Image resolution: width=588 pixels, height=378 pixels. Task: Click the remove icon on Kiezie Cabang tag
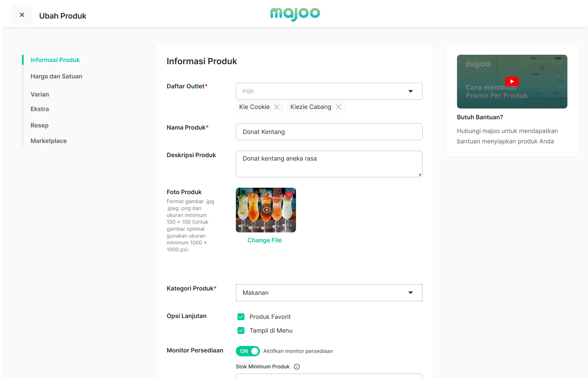coord(339,107)
